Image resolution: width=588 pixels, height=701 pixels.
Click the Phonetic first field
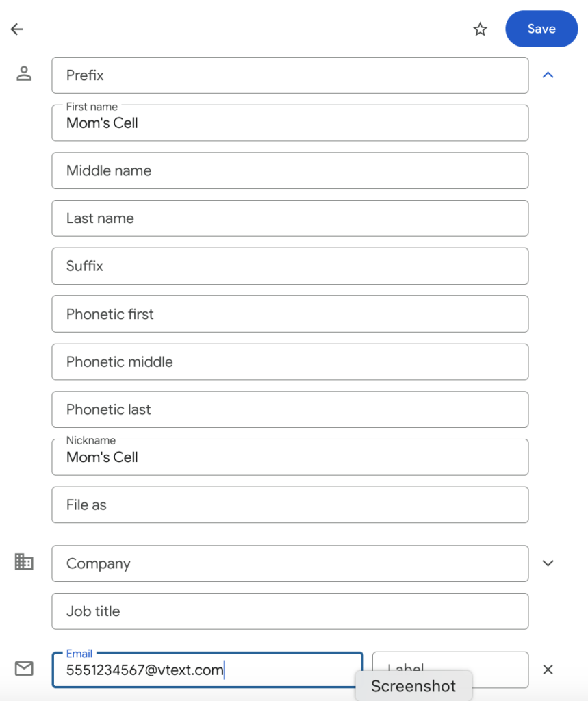tap(290, 314)
